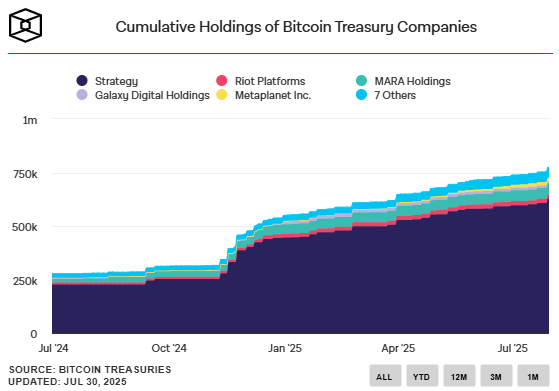Show all-time range with ALL button
This screenshot has height=391, width=559.
(x=385, y=376)
